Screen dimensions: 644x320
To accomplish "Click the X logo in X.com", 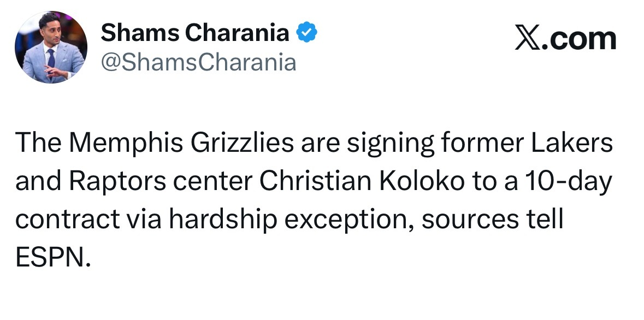I will (527, 39).
